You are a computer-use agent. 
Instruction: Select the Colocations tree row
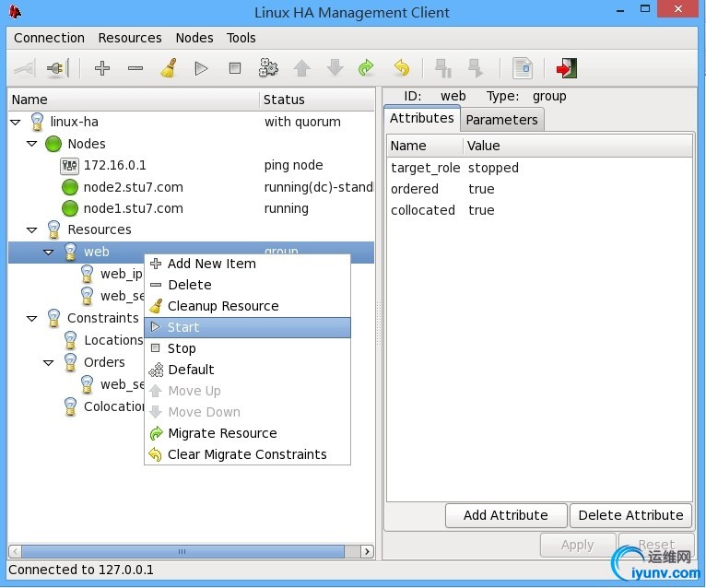point(76,406)
